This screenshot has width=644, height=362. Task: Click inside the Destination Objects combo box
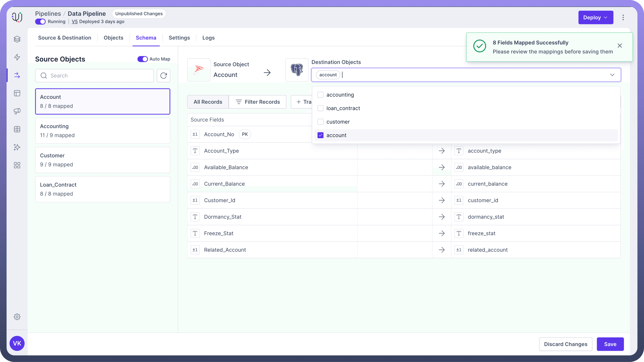point(466,75)
